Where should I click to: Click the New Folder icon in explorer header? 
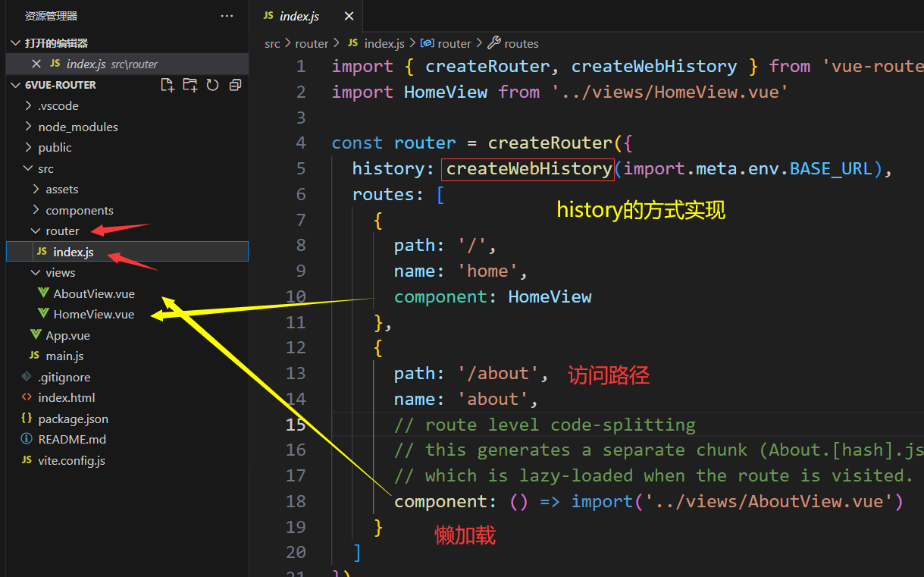[189, 85]
